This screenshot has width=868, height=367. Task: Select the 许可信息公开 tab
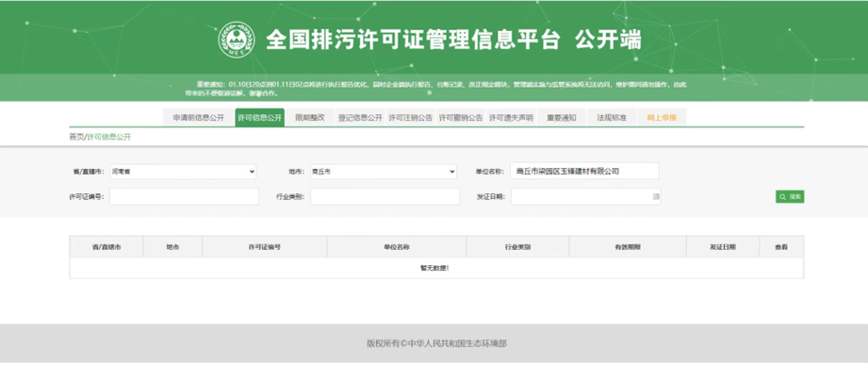(259, 118)
